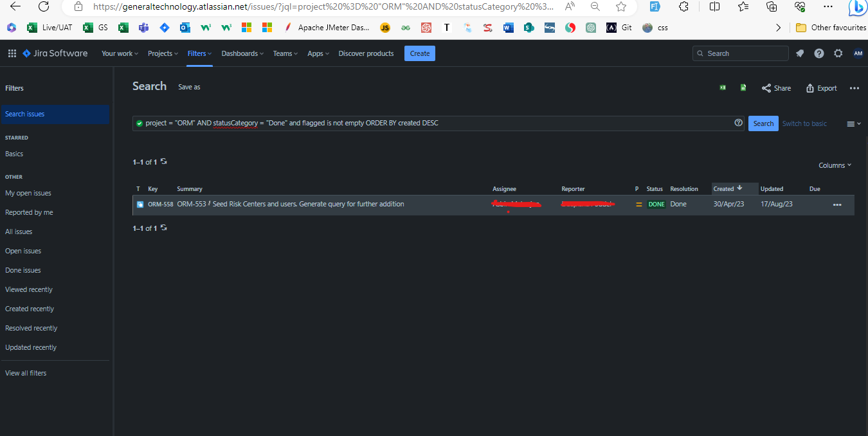The height and width of the screenshot is (436, 868).
Task: Open the Settings gear icon
Action: [x=838, y=53]
